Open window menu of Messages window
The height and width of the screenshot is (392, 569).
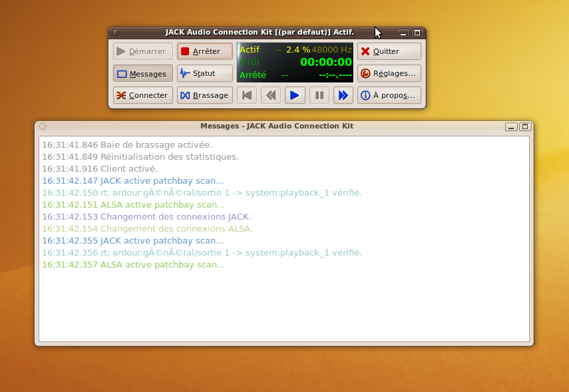[43, 126]
